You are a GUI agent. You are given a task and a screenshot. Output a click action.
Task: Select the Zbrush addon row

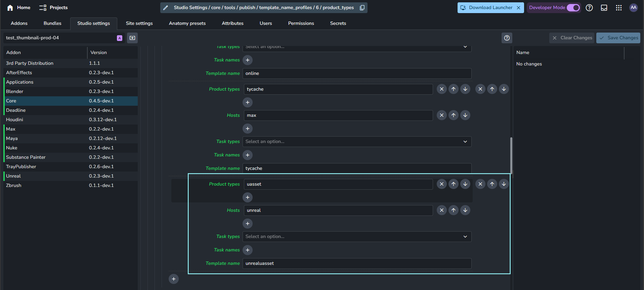(x=71, y=186)
